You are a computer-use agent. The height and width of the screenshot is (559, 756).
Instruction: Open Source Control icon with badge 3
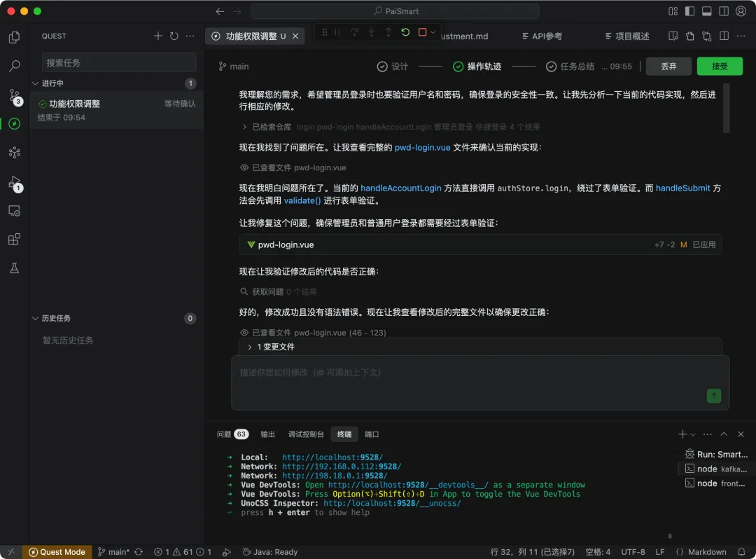15,96
